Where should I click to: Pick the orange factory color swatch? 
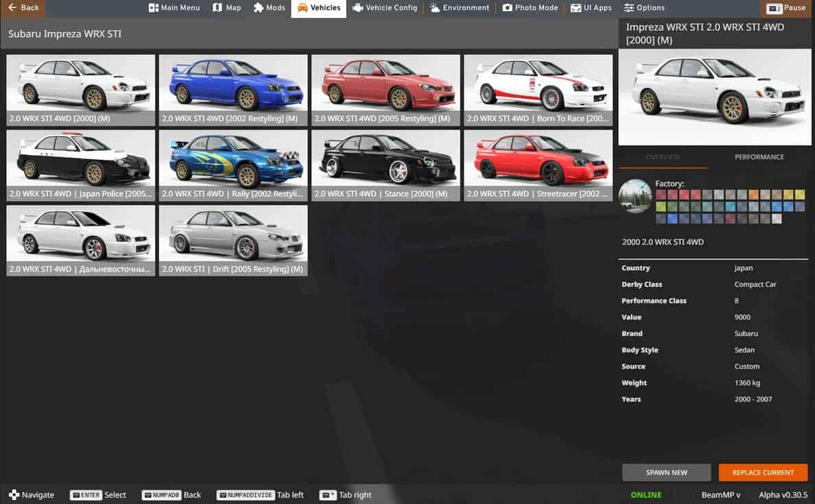click(754, 195)
